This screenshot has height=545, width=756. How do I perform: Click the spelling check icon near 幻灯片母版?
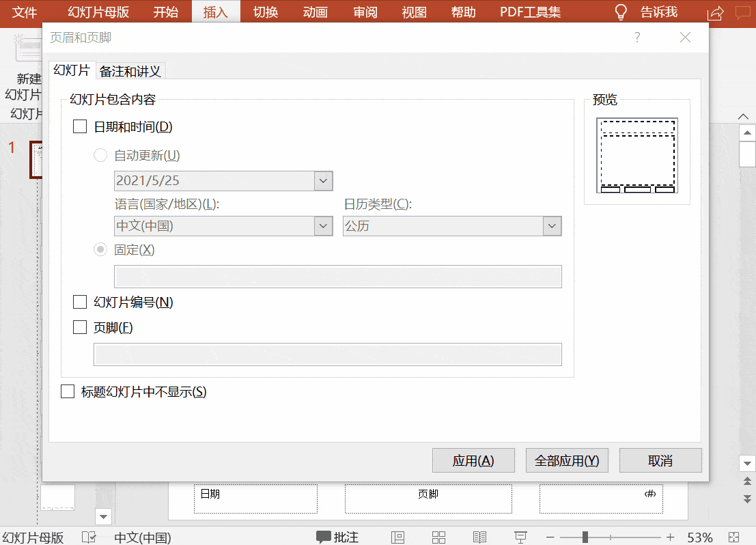click(89, 537)
